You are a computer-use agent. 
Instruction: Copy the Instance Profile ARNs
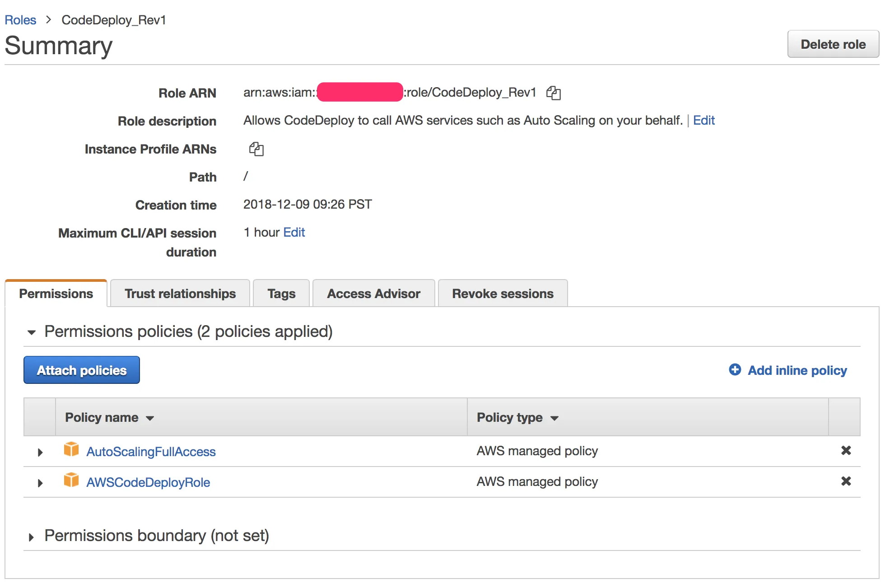point(256,149)
